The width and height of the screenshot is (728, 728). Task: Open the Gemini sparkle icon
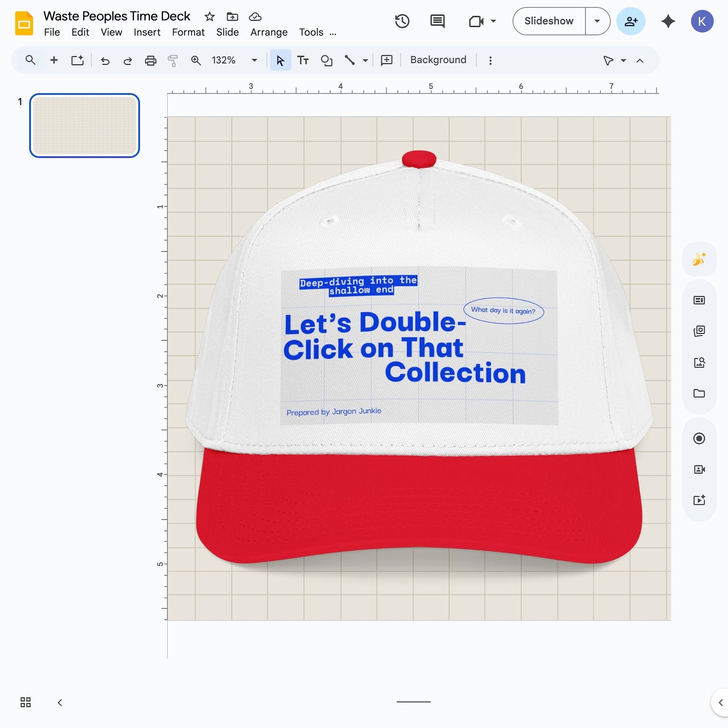click(x=668, y=21)
